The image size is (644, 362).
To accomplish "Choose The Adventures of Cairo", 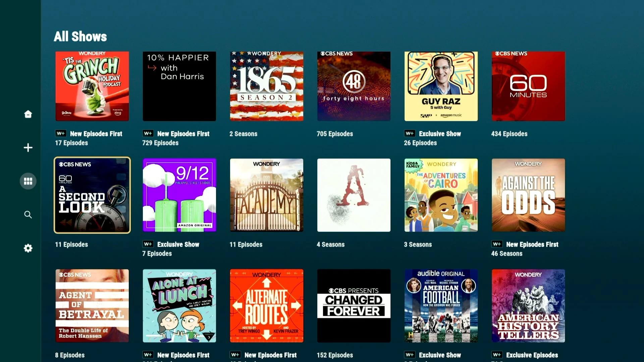I will coord(441,195).
